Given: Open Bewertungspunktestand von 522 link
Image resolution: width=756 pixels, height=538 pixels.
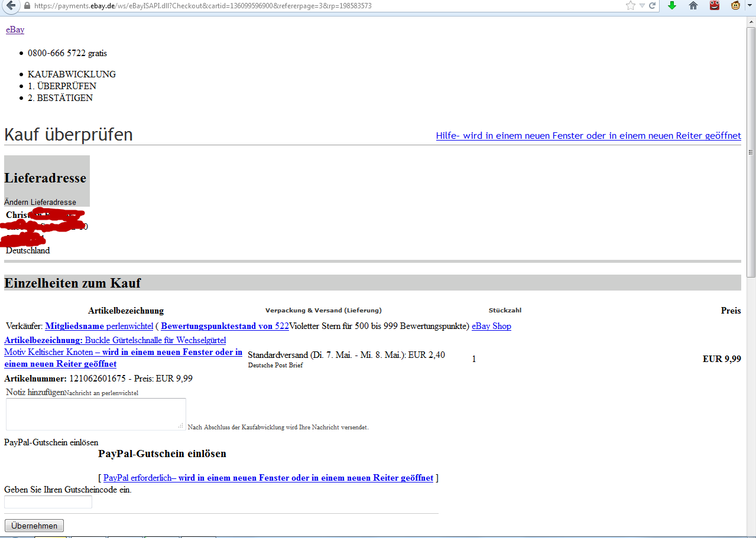Looking at the screenshot, I should click(x=225, y=326).
